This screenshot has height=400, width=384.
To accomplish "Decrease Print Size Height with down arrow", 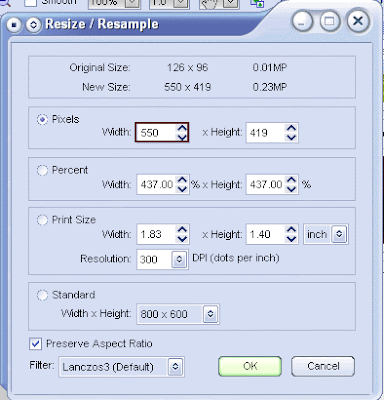I will (x=291, y=239).
